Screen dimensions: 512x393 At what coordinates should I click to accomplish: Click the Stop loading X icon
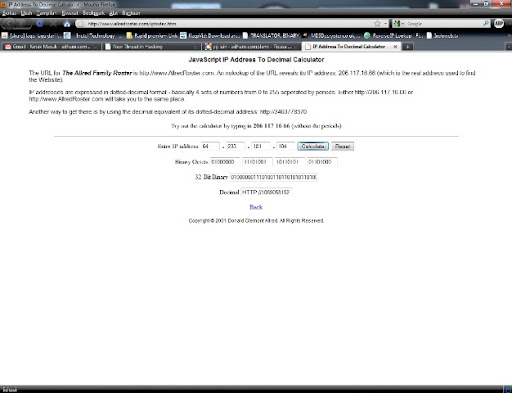point(53,24)
